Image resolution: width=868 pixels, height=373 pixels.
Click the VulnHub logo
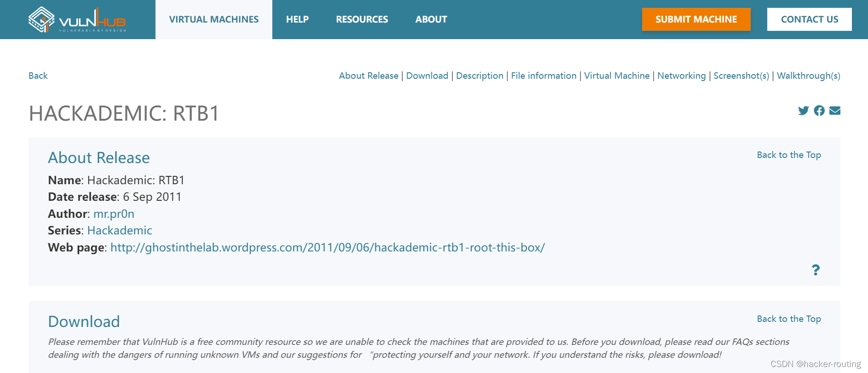[77, 19]
